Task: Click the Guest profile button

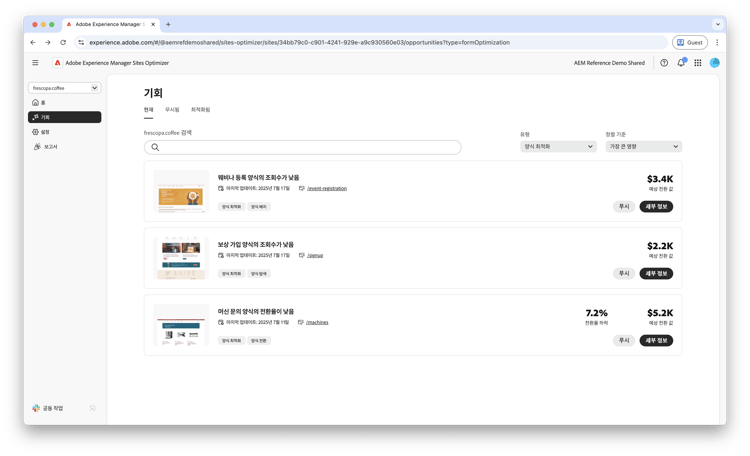Action: (690, 43)
